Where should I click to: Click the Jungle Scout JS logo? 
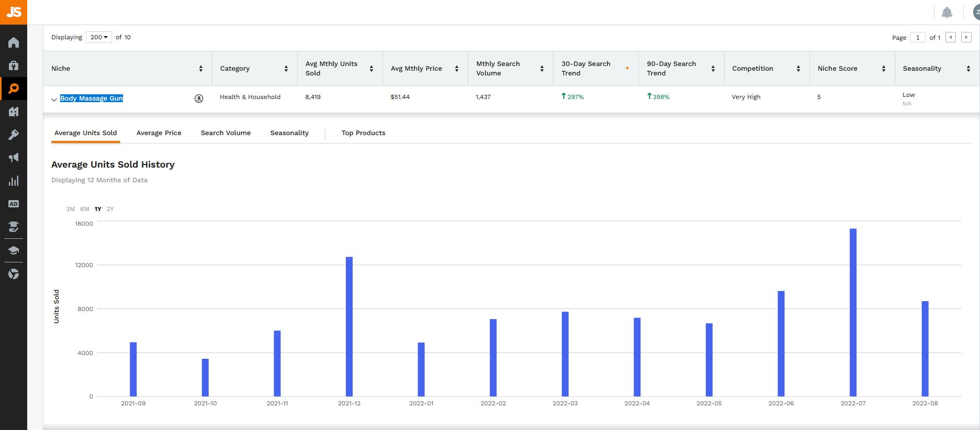[x=14, y=12]
